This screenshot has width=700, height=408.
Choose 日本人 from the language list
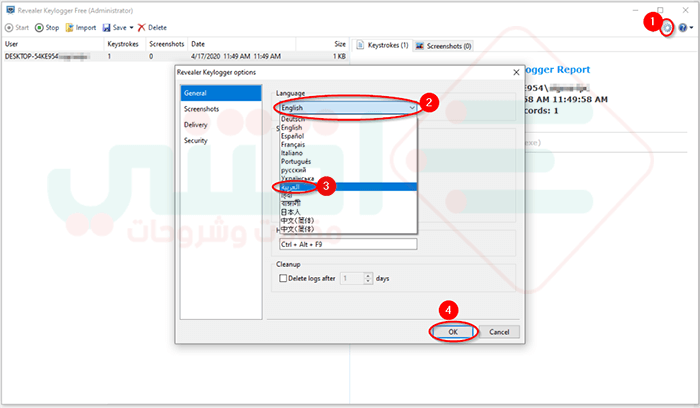(349, 212)
